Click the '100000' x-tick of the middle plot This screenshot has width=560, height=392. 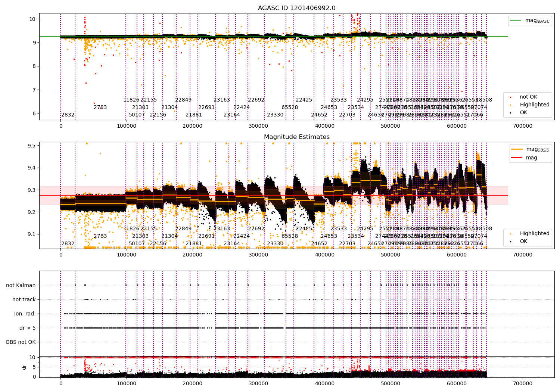(127, 255)
